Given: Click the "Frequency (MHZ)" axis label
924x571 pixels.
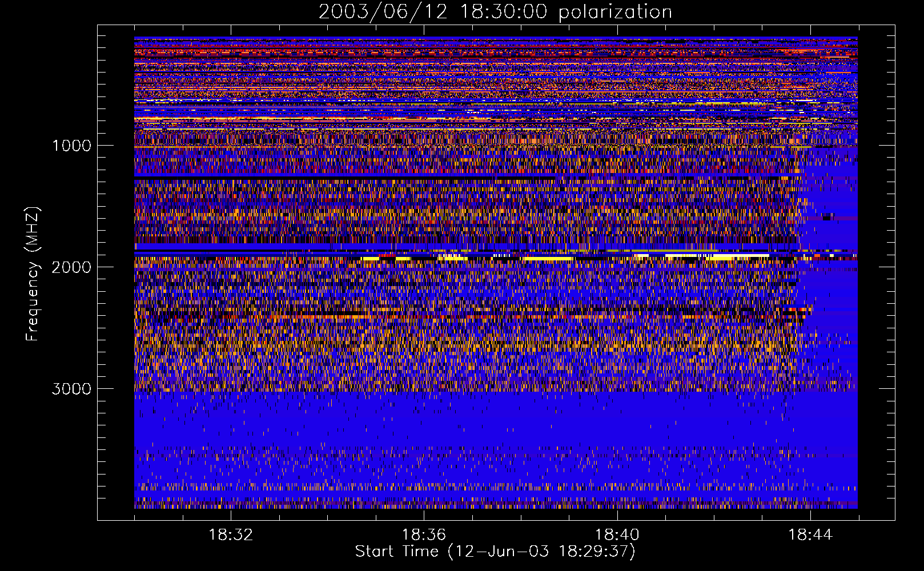Looking at the screenshot, I should click(x=33, y=274).
